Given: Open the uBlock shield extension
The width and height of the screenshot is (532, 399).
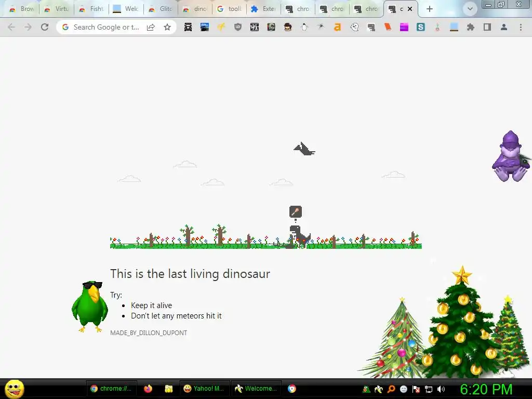Looking at the screenshot, I should (x=238, y=27).
